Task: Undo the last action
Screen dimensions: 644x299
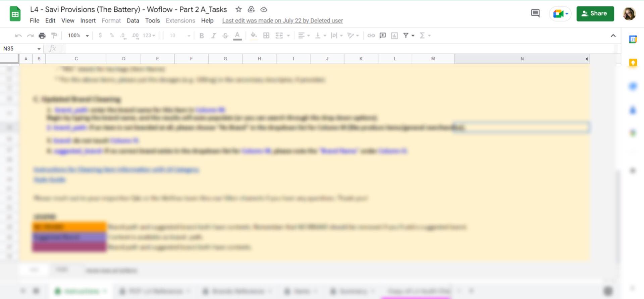Action: click(18, 36)
